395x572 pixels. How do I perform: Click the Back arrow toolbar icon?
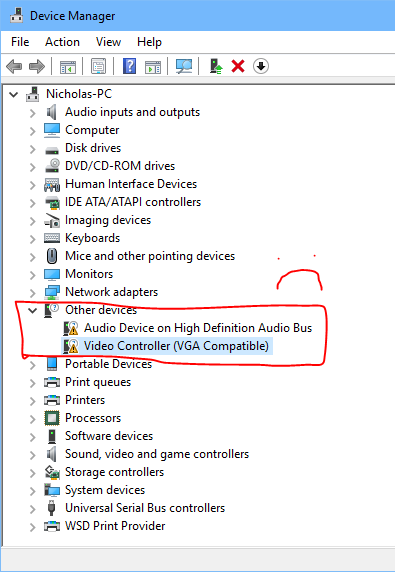(14, 66)
